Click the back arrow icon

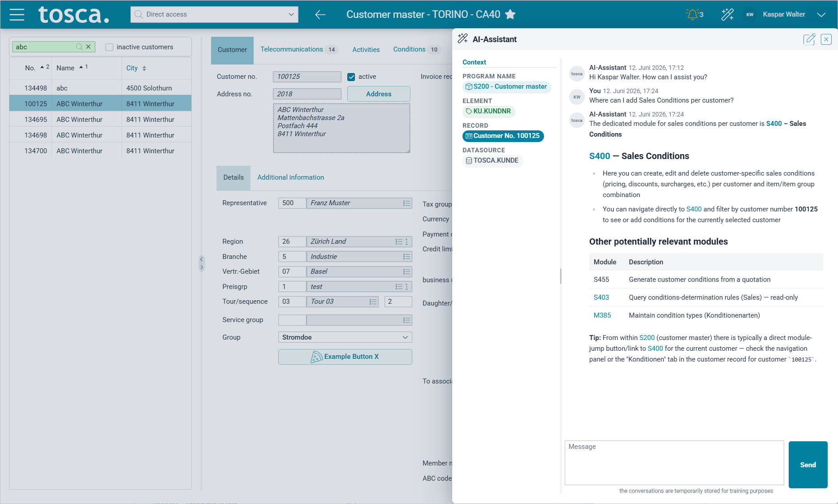pyautogui.click(x=320, y=14)
